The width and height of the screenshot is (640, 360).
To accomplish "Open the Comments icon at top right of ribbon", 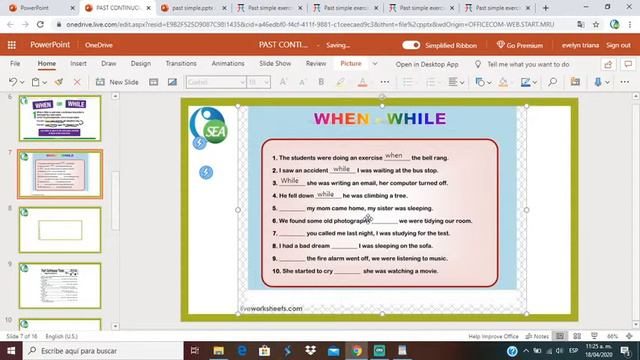I will (x=628, y=64).
